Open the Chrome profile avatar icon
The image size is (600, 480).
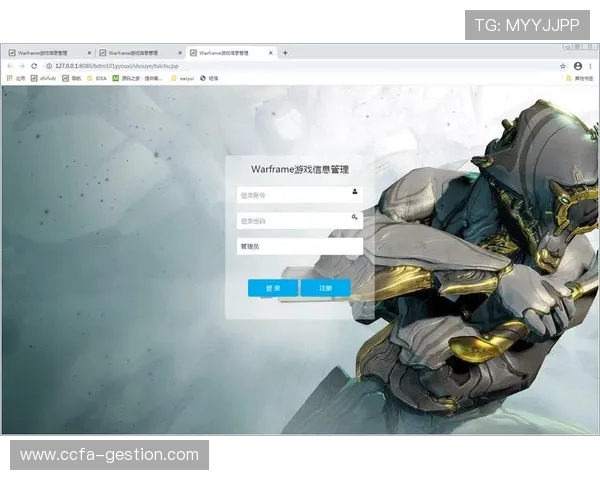[x=578, y=66]
